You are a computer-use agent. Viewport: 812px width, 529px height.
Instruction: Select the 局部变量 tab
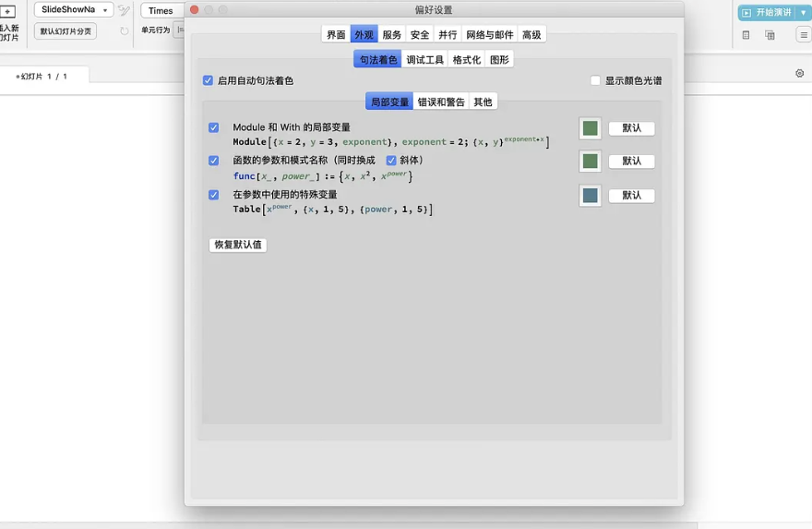click(x=389, y=102)
